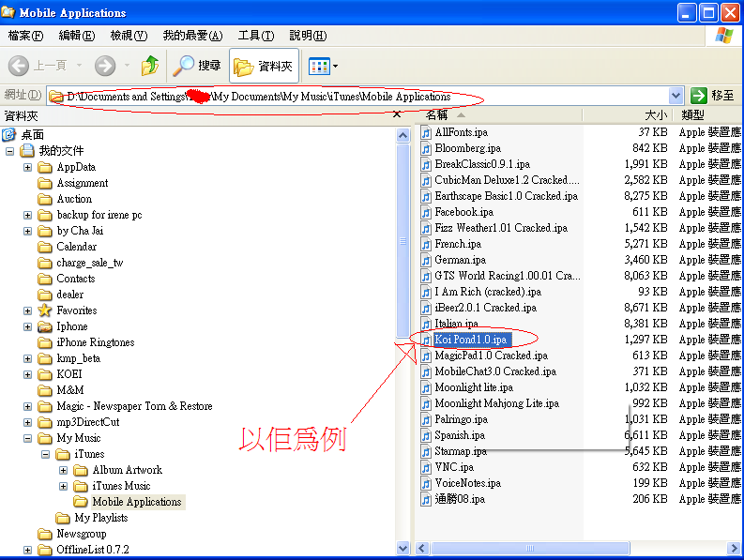This screenshot has width=744, height=560.
Task: Open the Search (搜尋) toolbar button
Action: tap(197, 66)
